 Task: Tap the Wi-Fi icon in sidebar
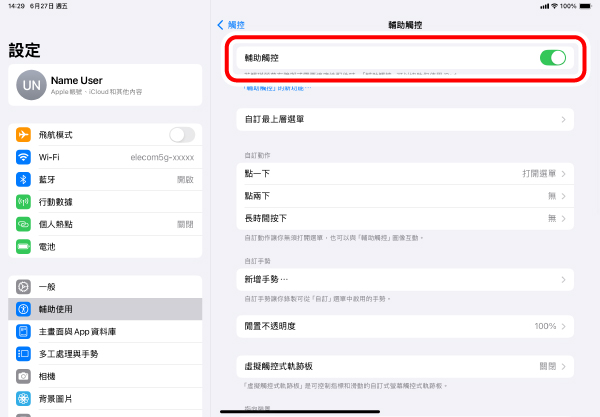23,157
